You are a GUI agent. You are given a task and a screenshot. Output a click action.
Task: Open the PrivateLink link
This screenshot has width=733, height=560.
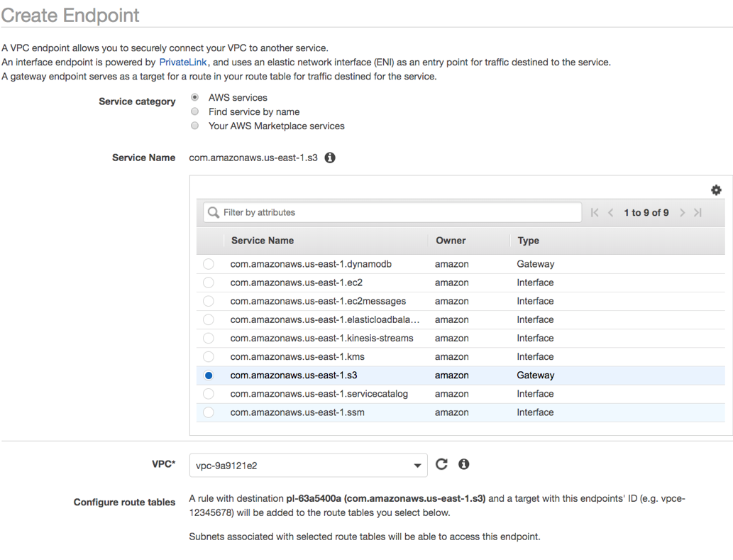pos(183,62)
